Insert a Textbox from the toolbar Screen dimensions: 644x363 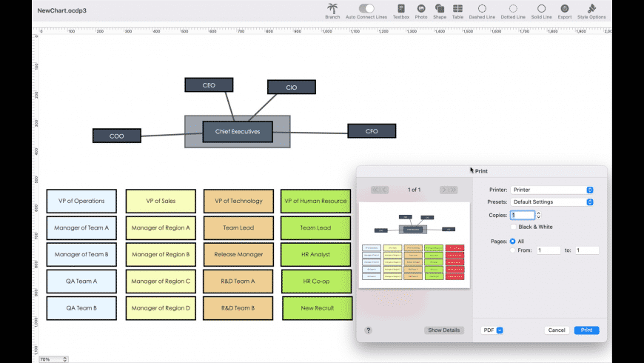tap(401, 8)
